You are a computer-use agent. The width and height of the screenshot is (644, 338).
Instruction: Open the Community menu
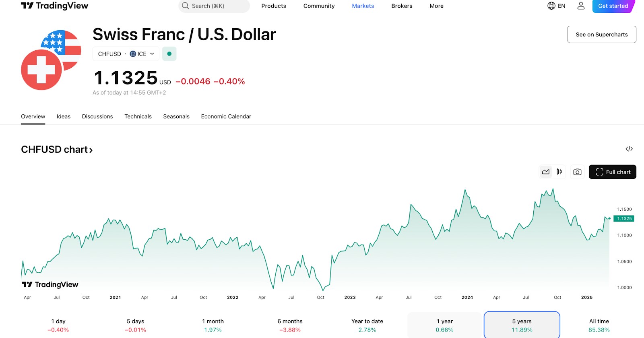click(x=319, y=6)
